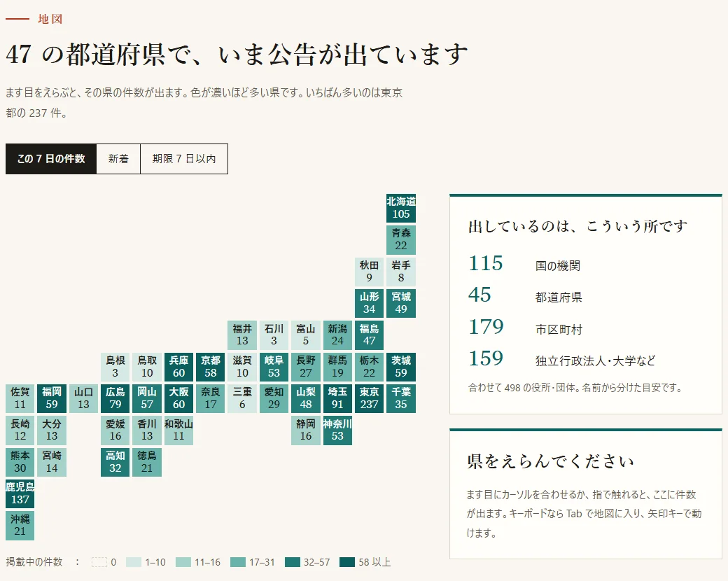Select the 香川 13 tile
The image size is (728, 581).
147,430
